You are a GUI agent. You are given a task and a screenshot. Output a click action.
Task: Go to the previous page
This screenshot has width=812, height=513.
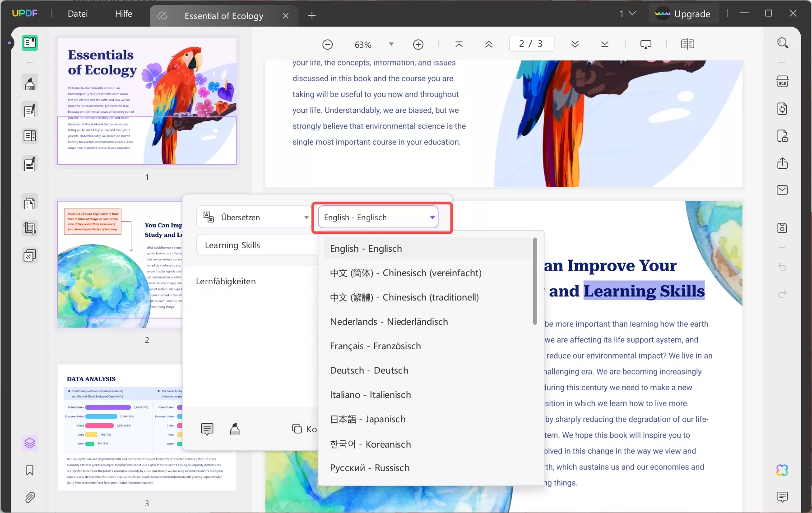[x=489, y=44]
